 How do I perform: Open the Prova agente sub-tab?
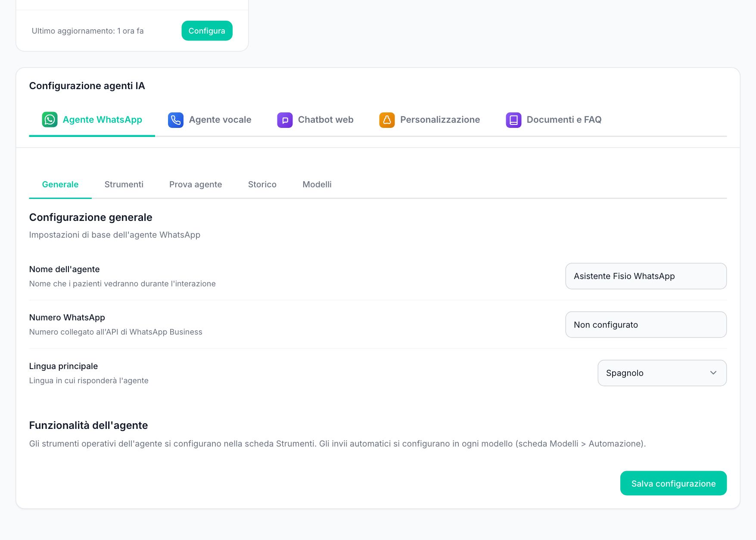(196, 184)
